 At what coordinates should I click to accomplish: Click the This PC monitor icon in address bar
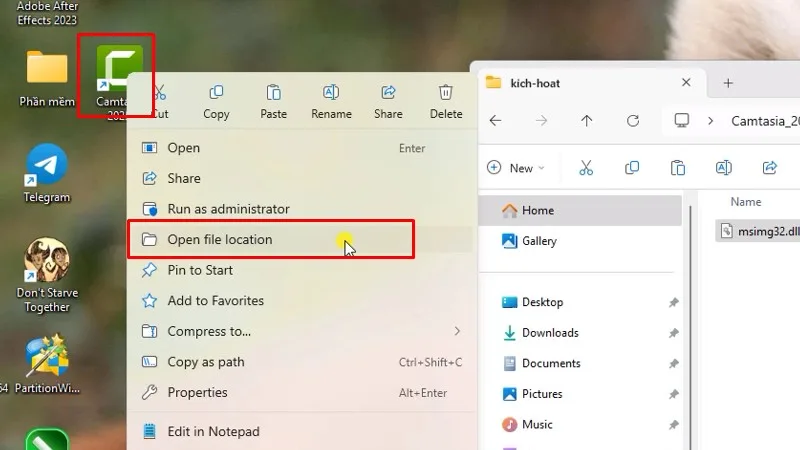(x=682, y=121)
